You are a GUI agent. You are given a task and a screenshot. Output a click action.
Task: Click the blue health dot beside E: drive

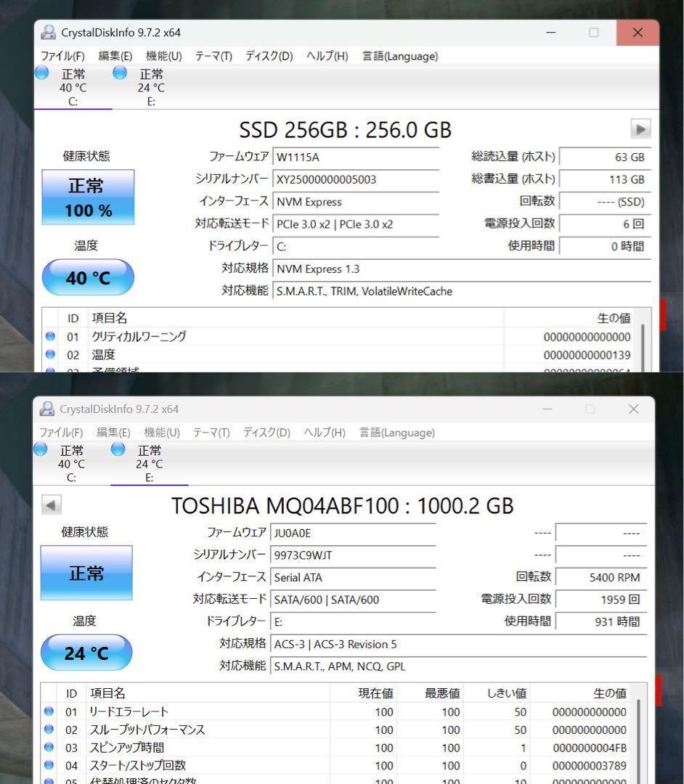(x=118, y=73)
